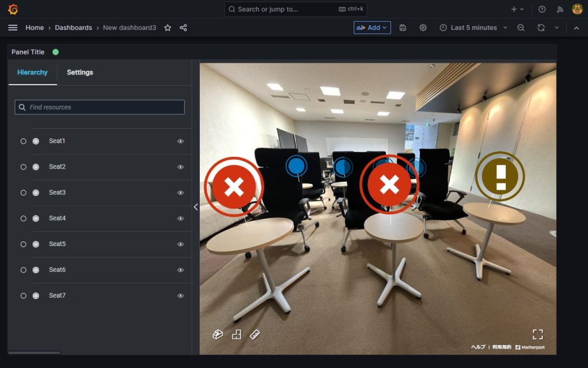Toggle Seat6 visibility eye

(180, 270)
